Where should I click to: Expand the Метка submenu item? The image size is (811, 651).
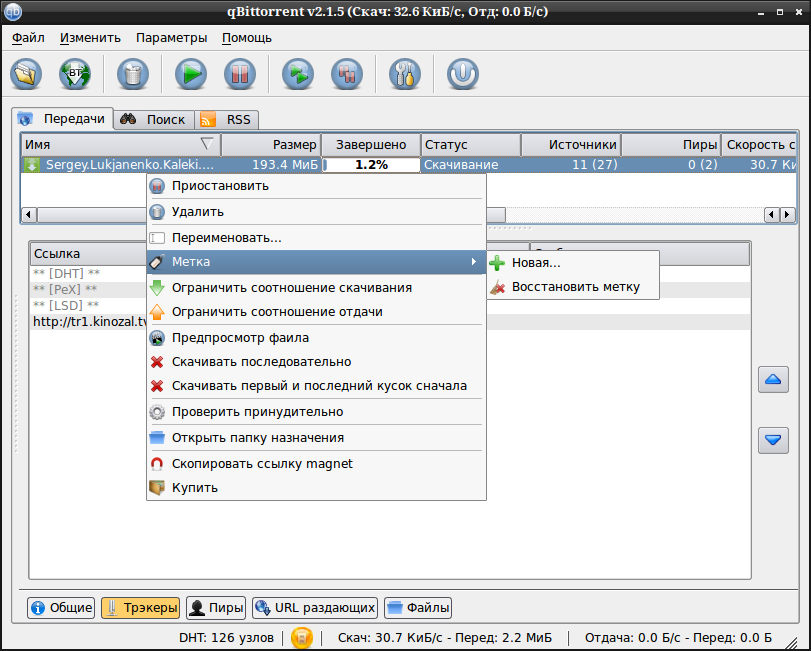[317, 262]
